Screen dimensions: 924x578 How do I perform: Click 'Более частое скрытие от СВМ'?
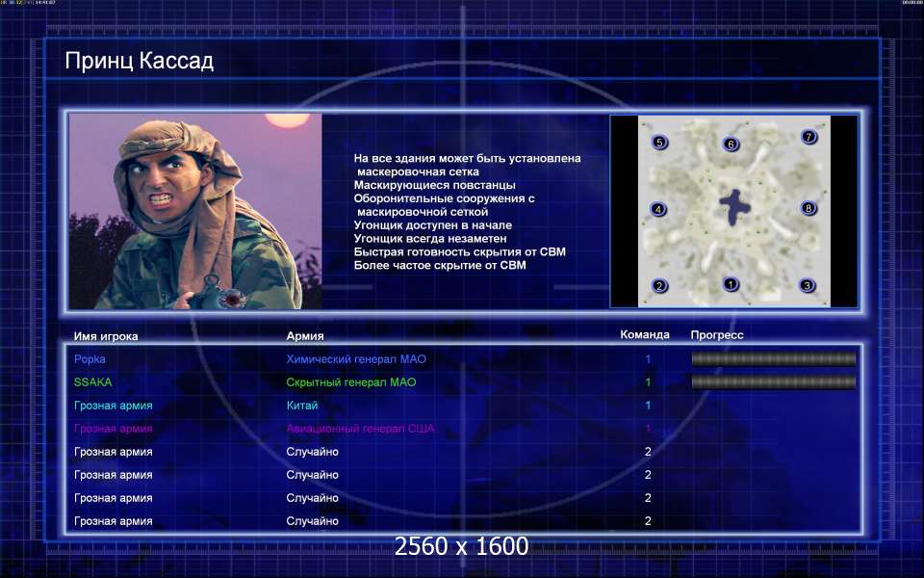click(x=440, y=266)
